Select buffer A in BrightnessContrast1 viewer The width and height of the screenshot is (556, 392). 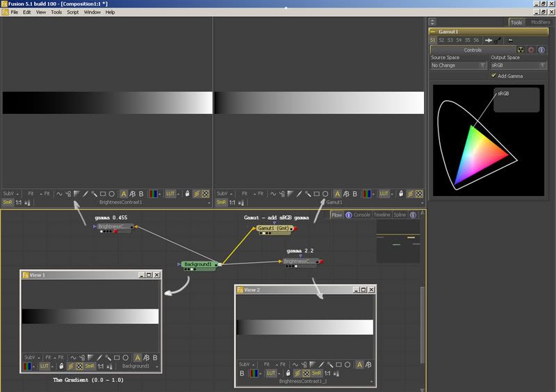tap(124, 194)
